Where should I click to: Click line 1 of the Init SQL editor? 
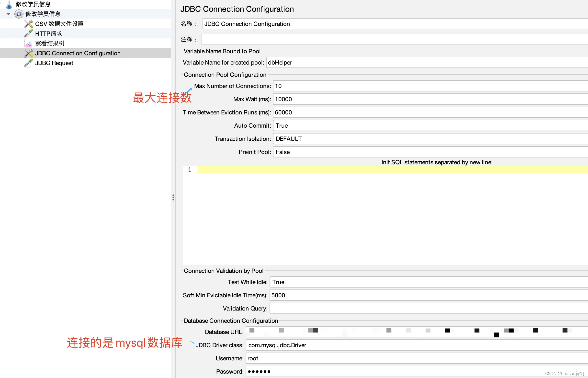344,169
